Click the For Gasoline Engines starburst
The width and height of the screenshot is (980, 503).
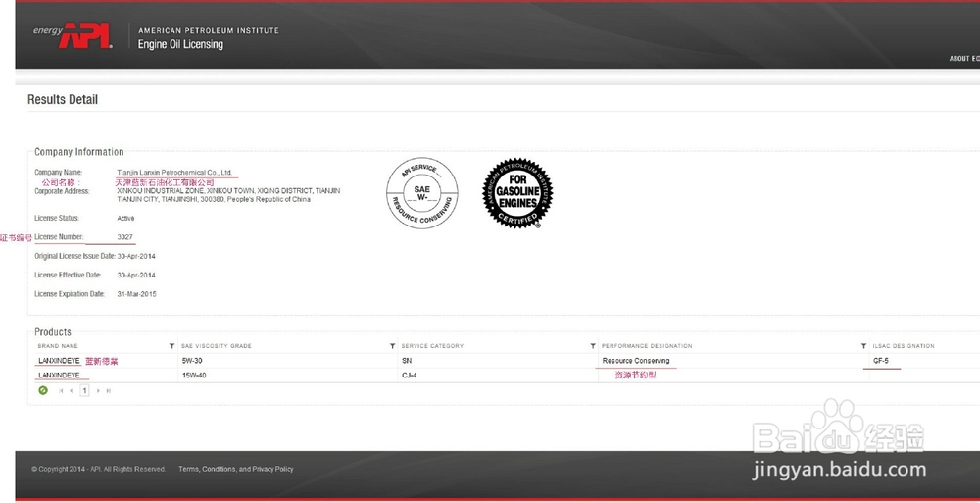coord(517,193)
